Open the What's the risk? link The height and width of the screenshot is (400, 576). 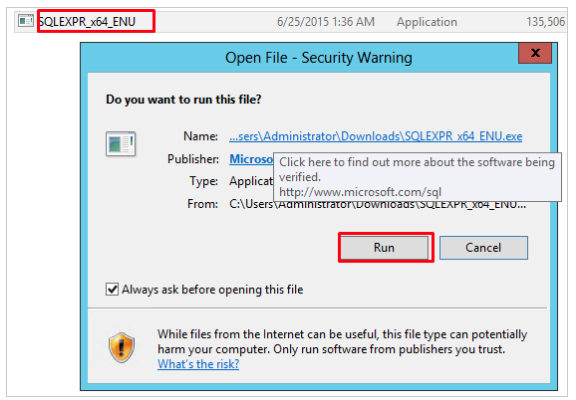click(x=198, y=364)
